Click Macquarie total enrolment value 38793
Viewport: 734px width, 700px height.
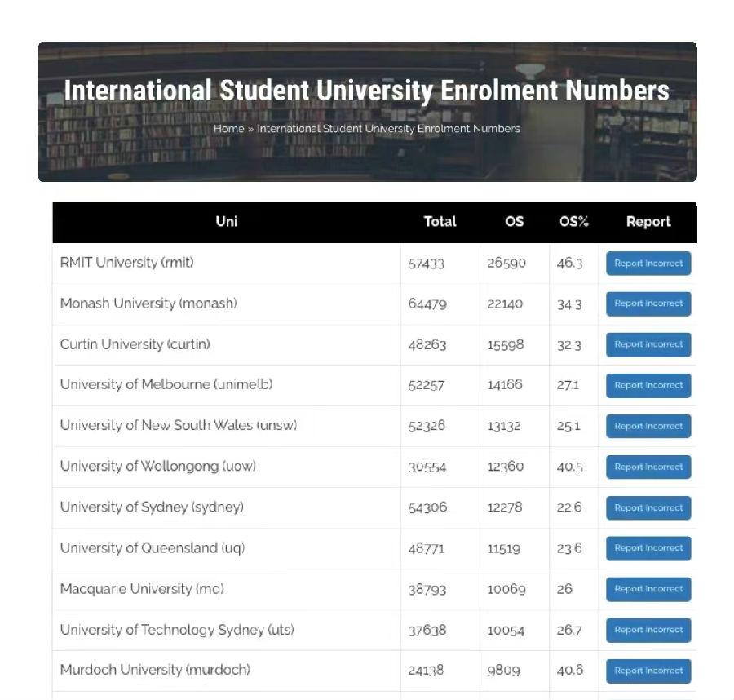point(427,590)
